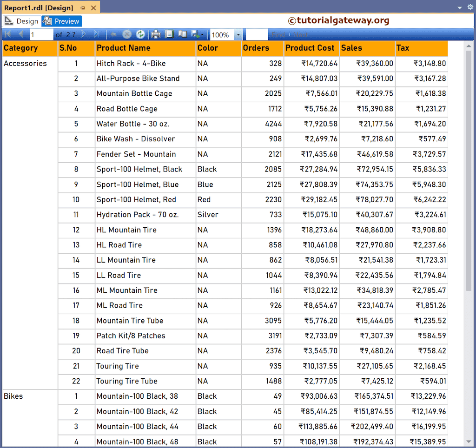Open the zoom level dropdown
This screenshot has height=448, width=476.
[x=238, y=34]
